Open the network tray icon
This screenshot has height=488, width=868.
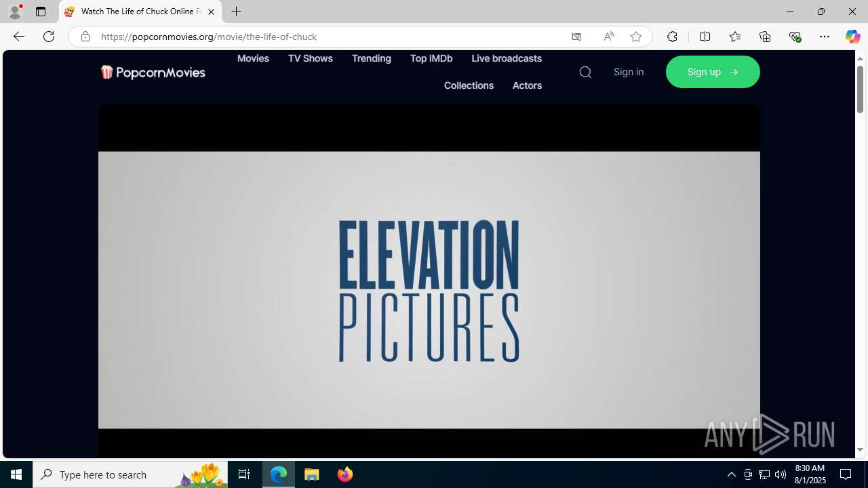click(x=764, y=474)
